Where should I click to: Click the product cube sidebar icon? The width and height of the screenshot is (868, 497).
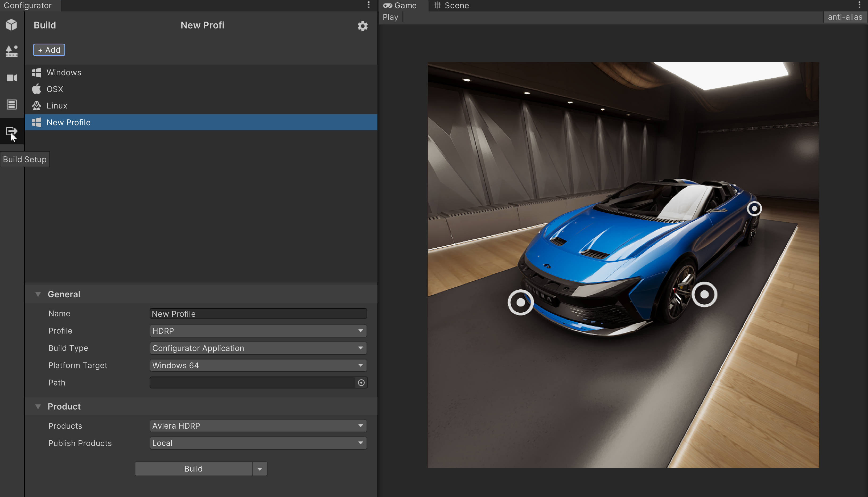click(12, 25)
